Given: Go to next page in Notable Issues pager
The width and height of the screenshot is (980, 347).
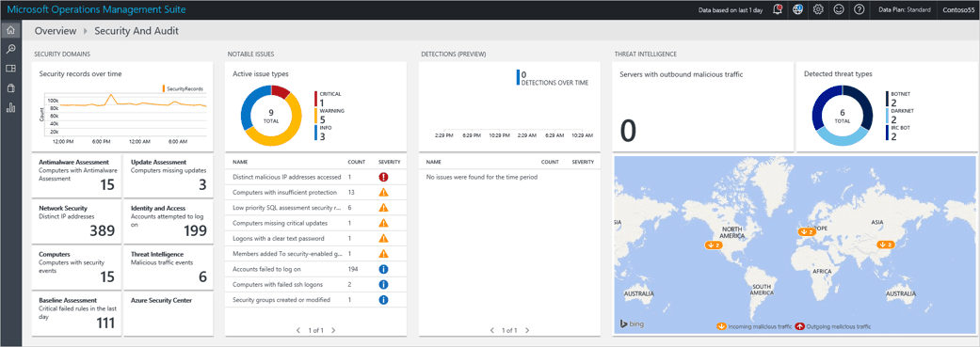Looking at the screenshot, I should pos(333,330).
